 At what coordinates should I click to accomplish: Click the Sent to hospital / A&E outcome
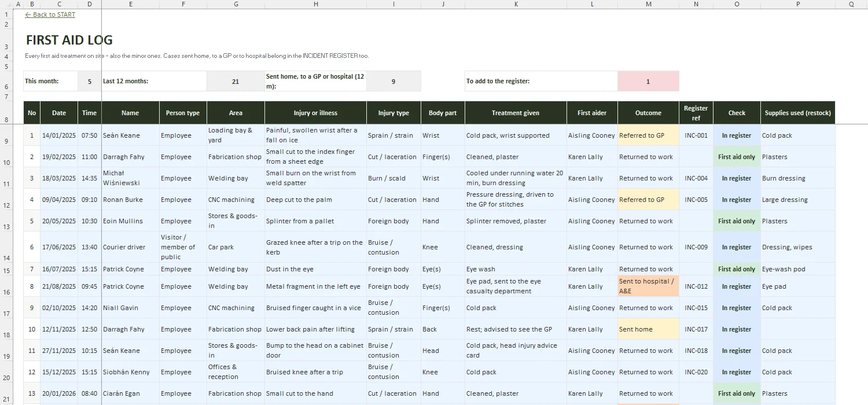[648, 286]
